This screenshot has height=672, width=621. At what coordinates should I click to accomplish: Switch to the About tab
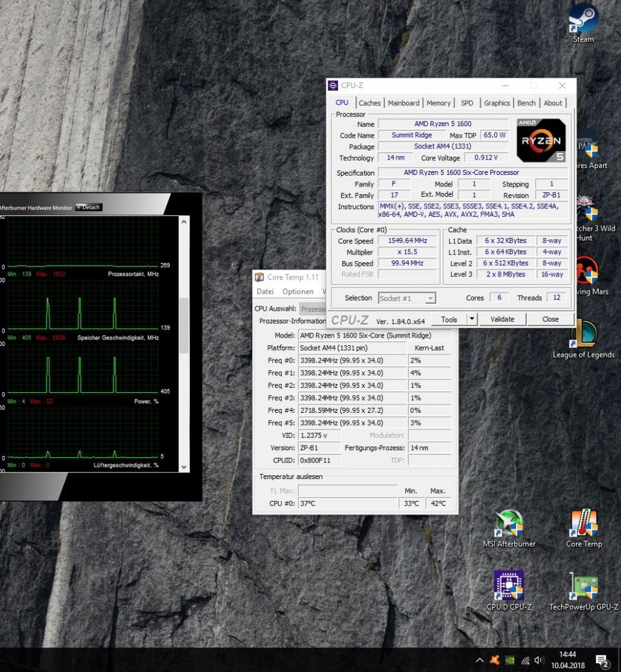(x=553, y=103)
